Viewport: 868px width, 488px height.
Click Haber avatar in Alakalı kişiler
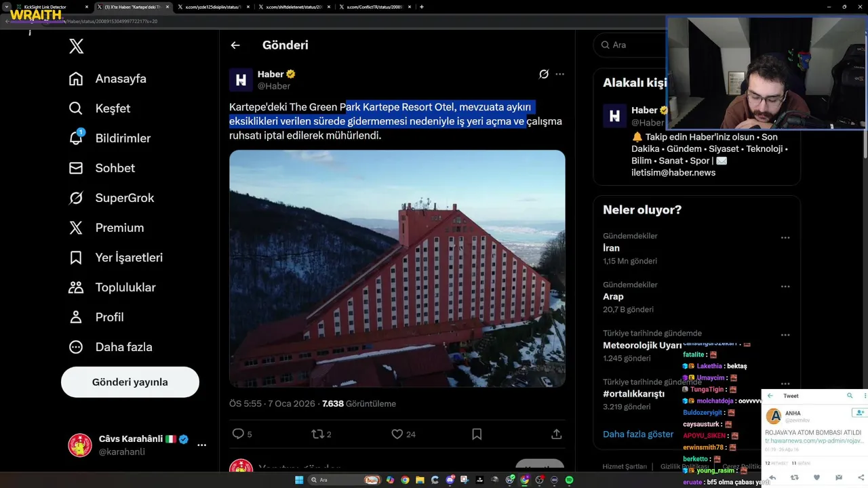coord(614,116)
